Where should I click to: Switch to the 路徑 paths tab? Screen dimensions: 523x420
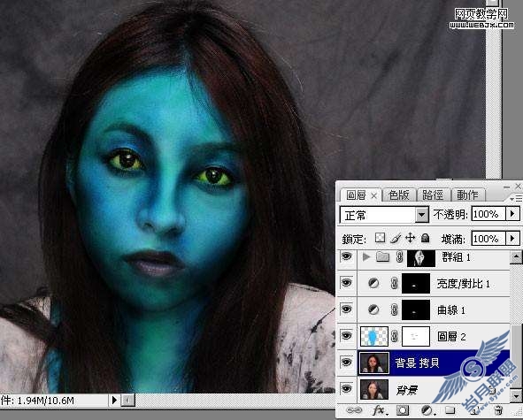click(433, 195)
